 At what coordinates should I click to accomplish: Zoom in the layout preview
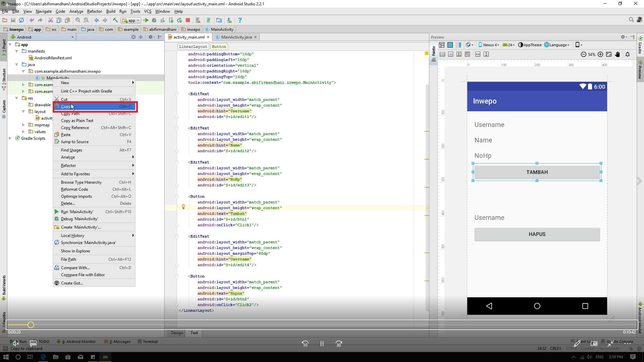click(x=600, y=54)
